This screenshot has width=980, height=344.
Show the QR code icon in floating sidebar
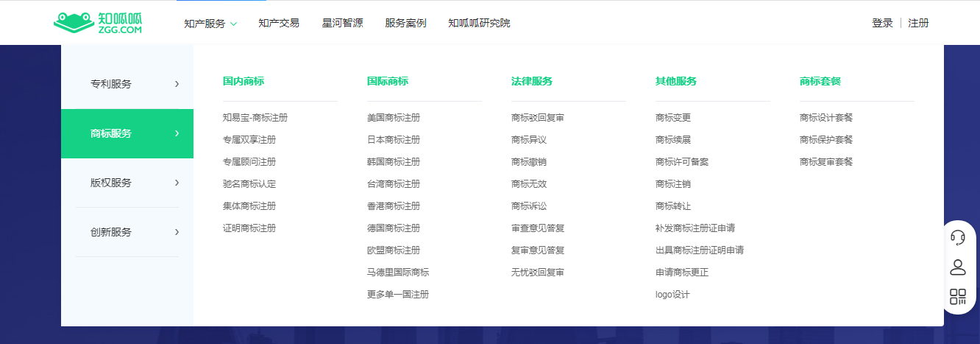coord(958,297)
